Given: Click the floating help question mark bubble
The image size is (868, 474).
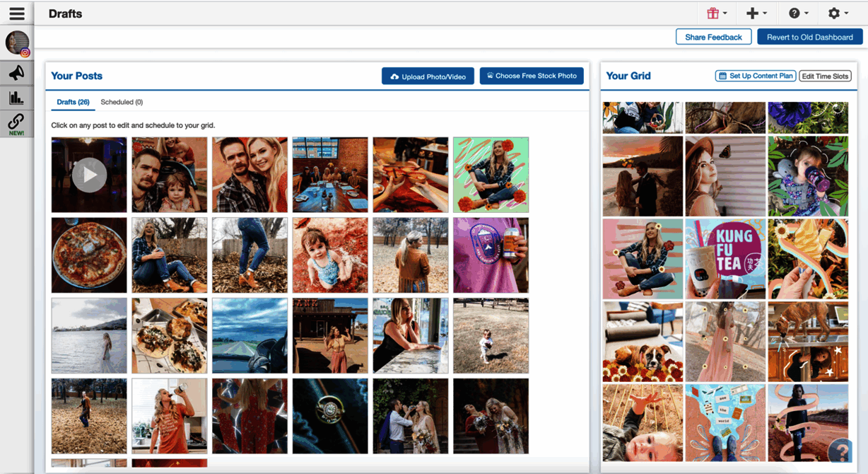Looking at the screenshot, I should click(840, 450).
